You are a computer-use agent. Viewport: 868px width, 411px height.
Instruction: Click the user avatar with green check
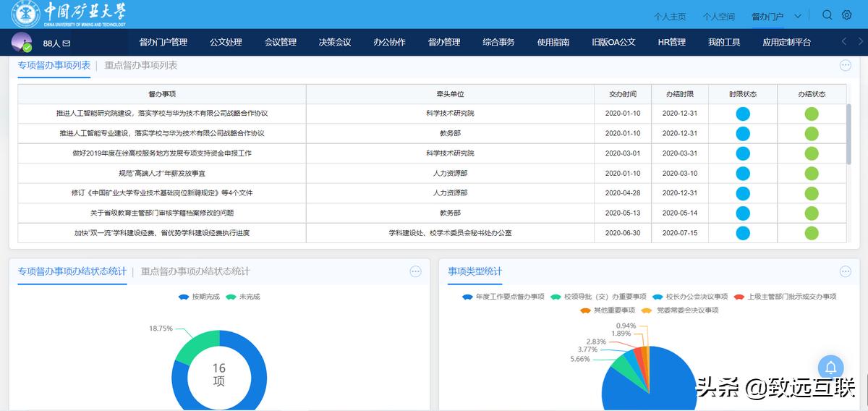click(x=22, y=42)
